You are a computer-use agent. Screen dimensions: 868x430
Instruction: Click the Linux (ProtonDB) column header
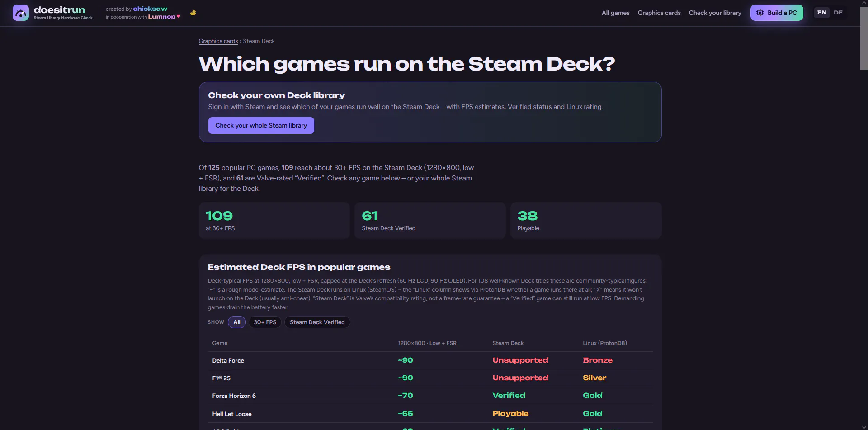point(605,343)
